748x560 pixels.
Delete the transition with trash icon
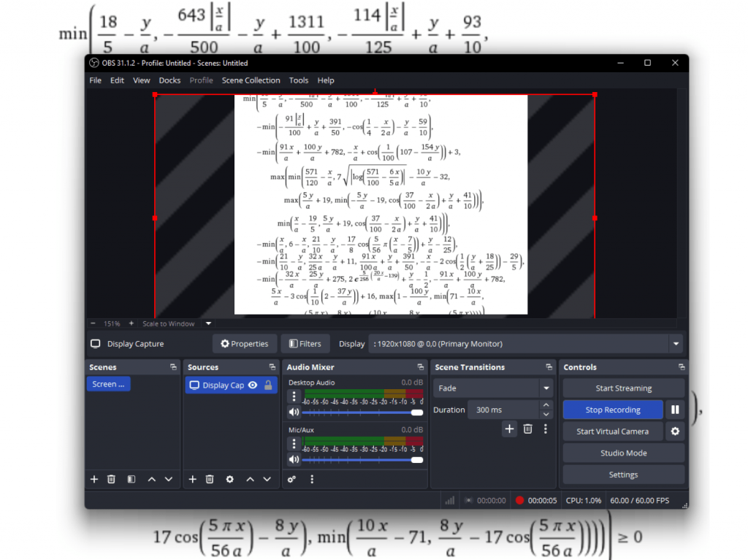(x=527, y=429)
